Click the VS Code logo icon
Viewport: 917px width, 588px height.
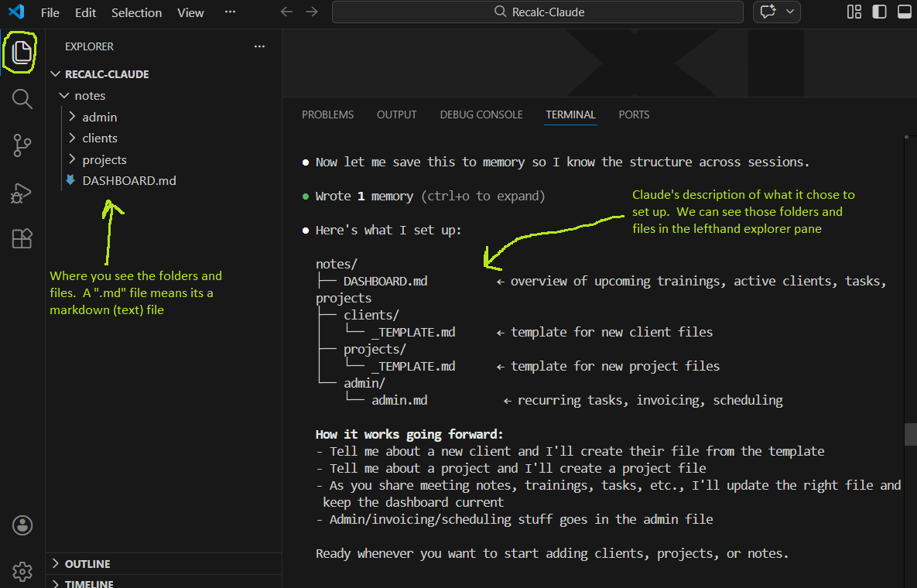tap(16, 12)
